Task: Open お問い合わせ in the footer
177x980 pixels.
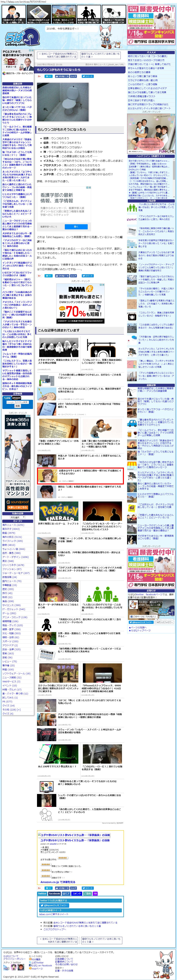Action: 62,956
